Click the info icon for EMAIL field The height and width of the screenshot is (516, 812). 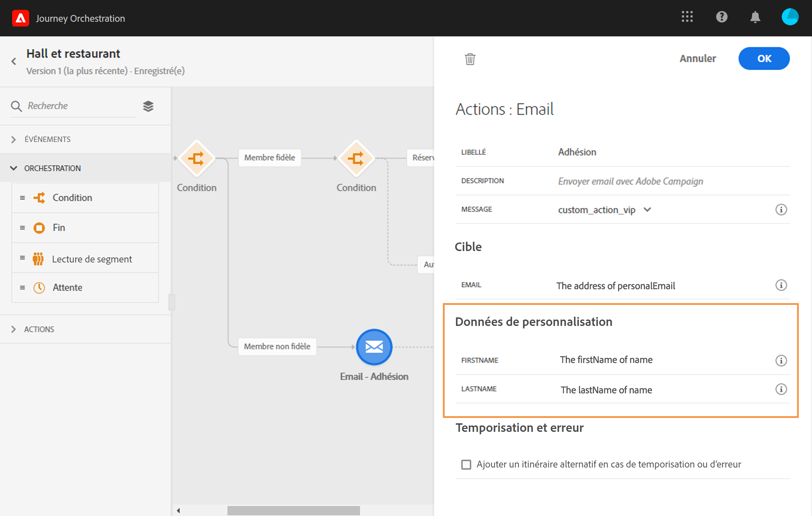[781, 285]
